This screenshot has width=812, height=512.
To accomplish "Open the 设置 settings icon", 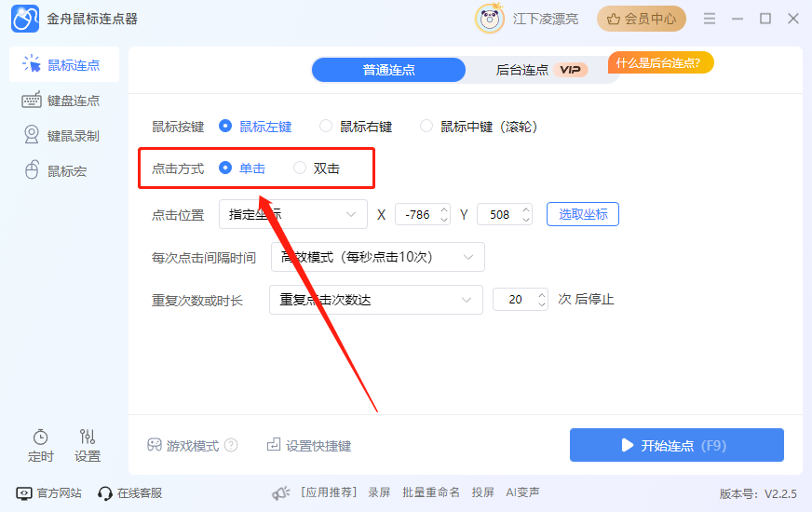I will coord(88,437).
